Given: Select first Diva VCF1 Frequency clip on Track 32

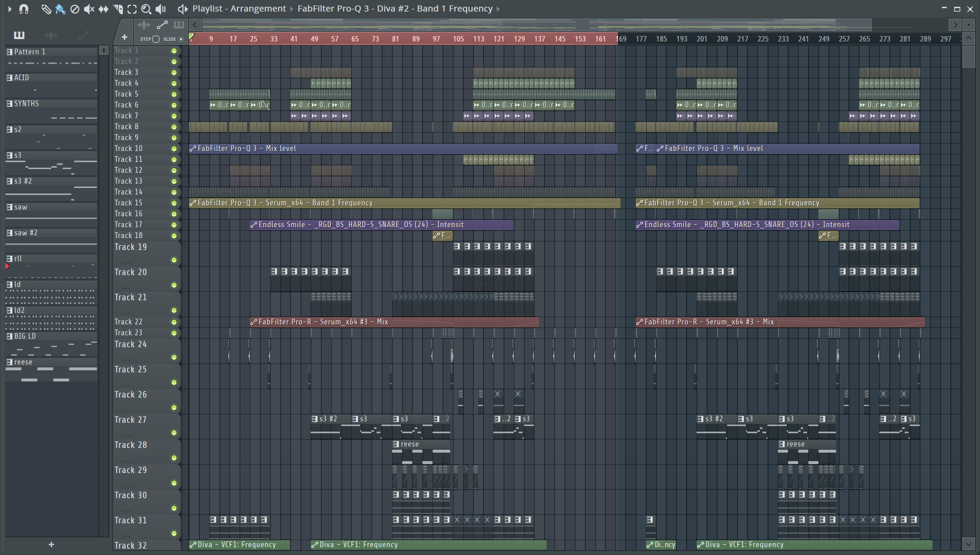Looking at the screenshot, I should click(240, 545).
